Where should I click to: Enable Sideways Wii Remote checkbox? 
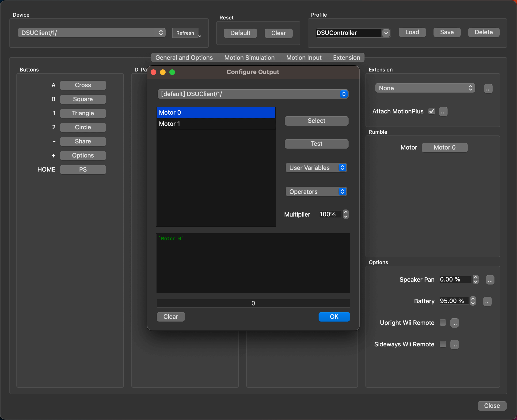pos(442,344)
